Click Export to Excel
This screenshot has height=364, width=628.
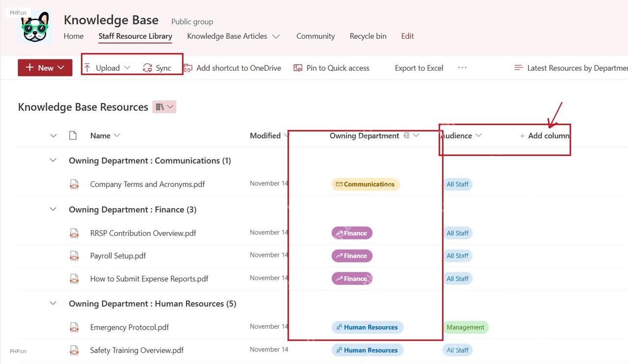pyautogui.click(x=419, y=68)
